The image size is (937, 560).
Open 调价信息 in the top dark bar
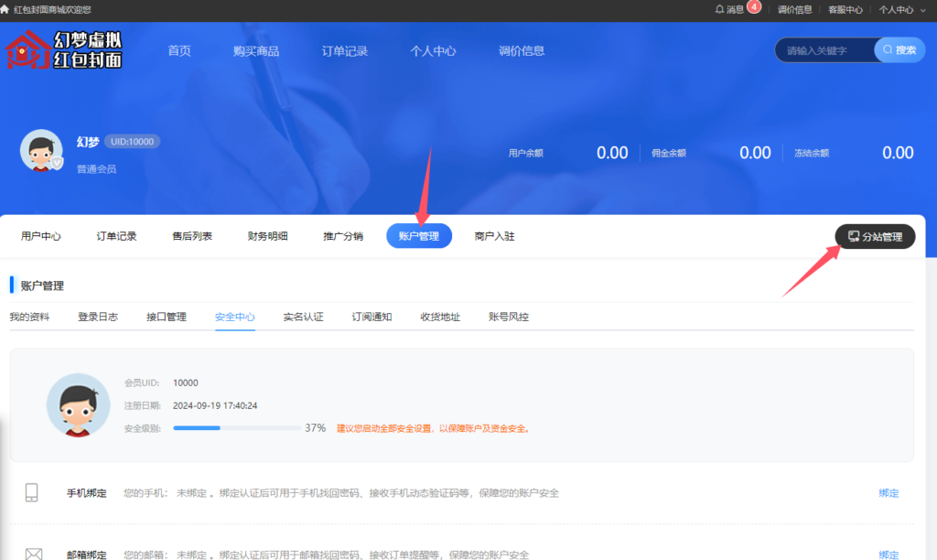pyautogui.click(x=795, y=9)
